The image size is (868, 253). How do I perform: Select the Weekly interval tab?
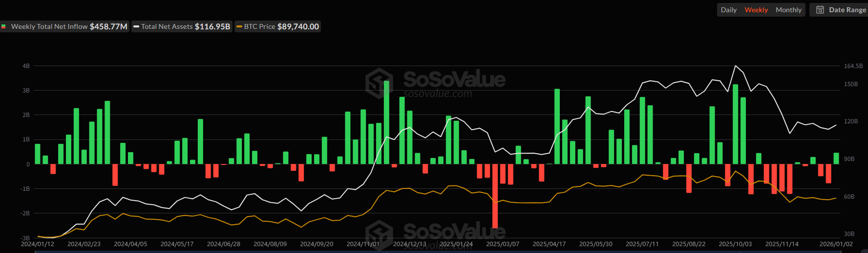(756, 10)
